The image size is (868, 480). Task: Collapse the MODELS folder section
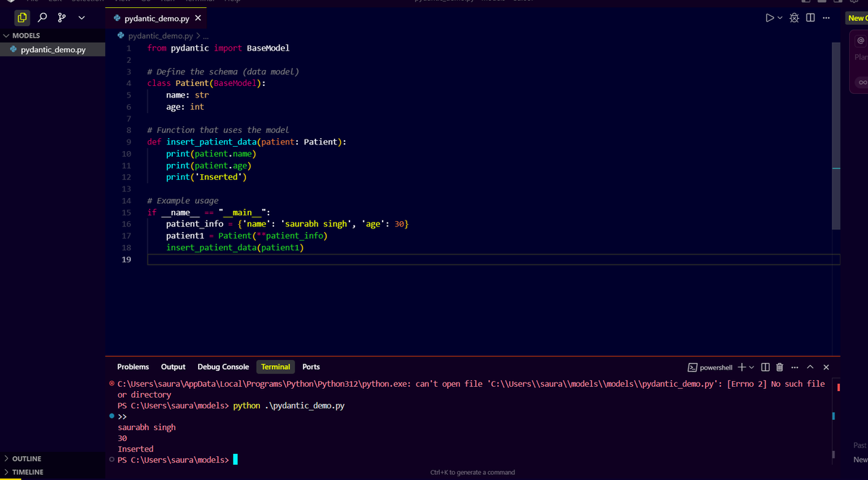[x=53, y=35]
